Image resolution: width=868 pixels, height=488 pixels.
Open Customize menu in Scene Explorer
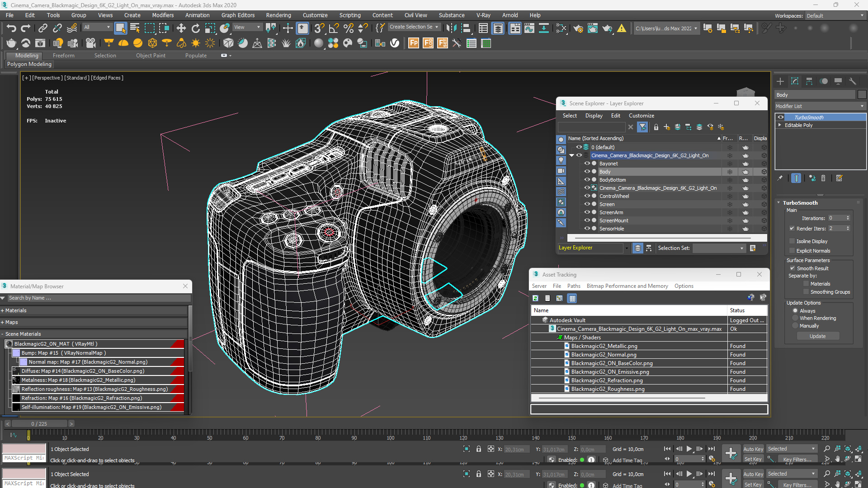click(x=641, y=116)
